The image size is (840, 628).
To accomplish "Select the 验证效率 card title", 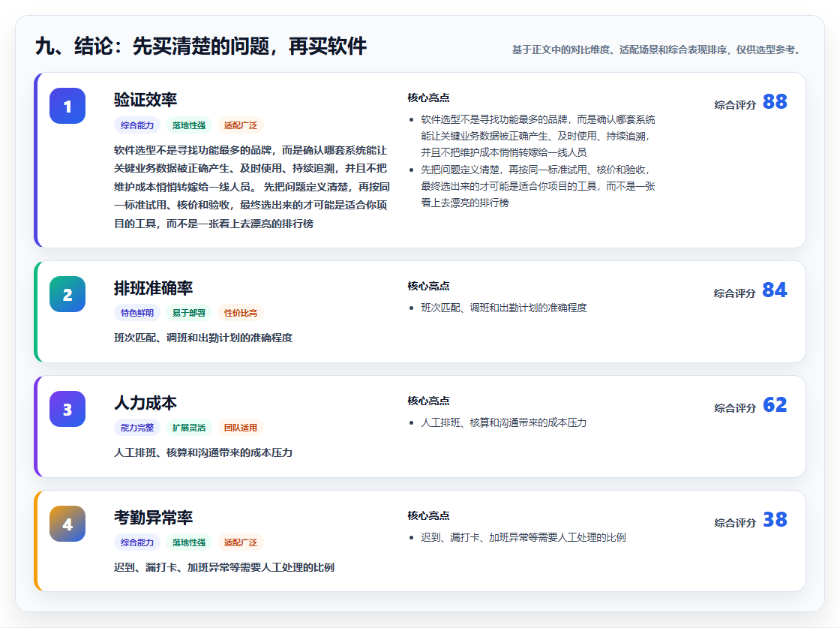I will (x=145, y=100).
